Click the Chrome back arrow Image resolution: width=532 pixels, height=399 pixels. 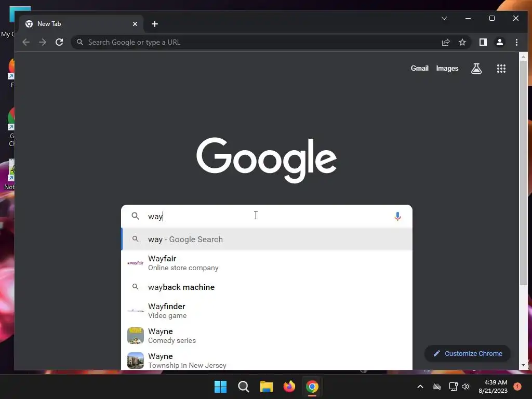tap(26, 43)
